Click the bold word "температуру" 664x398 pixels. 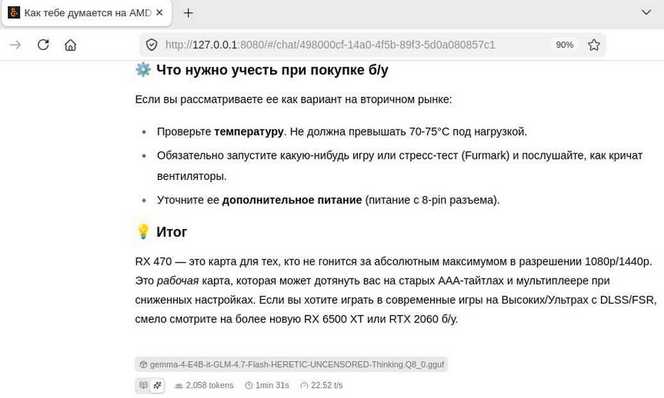tap(249, 132)
